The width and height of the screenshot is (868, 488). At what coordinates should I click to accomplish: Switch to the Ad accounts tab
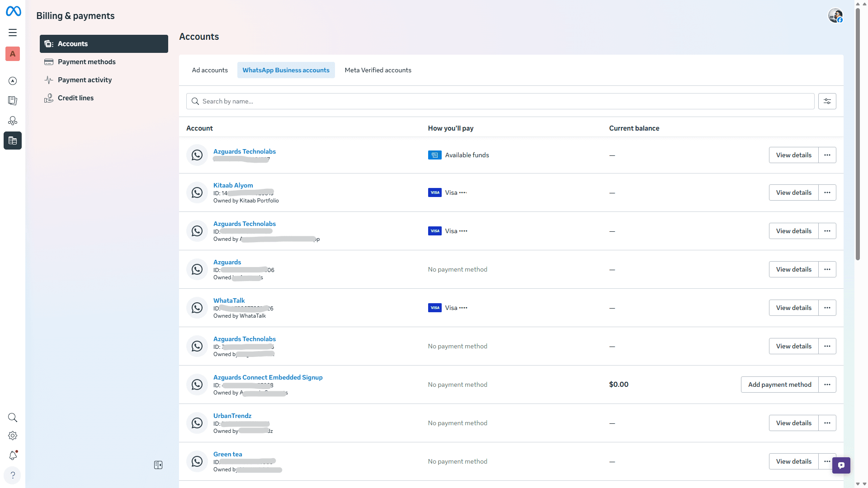tap(210, 70)
